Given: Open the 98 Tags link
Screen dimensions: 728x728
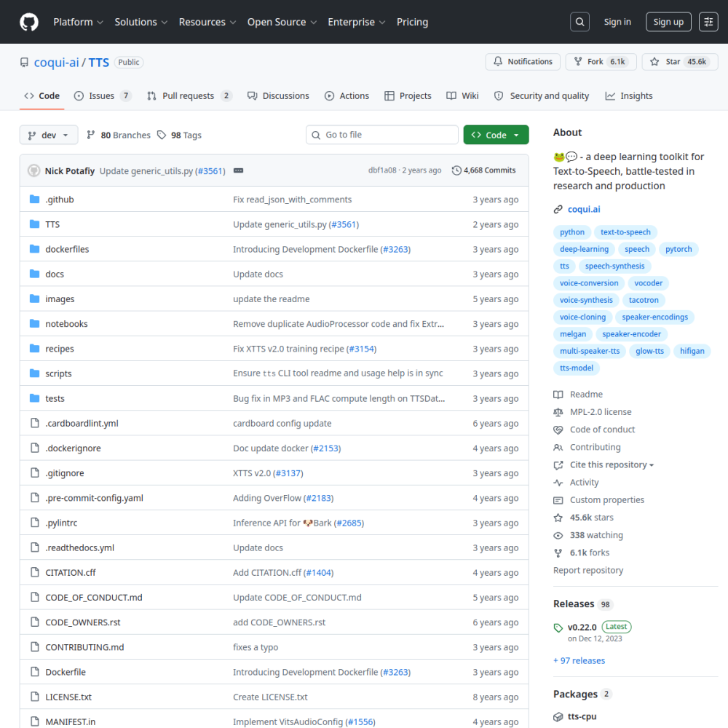Looking at the screenshot, I should pos(179,135).
